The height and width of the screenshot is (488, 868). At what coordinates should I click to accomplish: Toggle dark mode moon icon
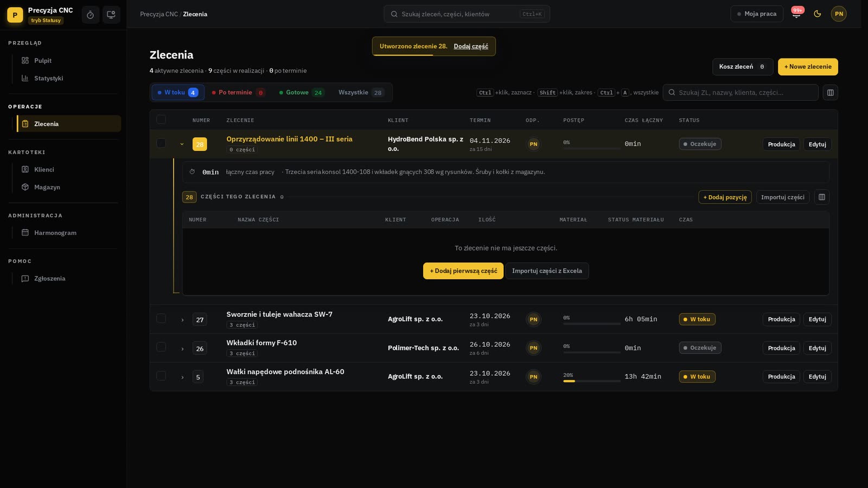point(818,14)
